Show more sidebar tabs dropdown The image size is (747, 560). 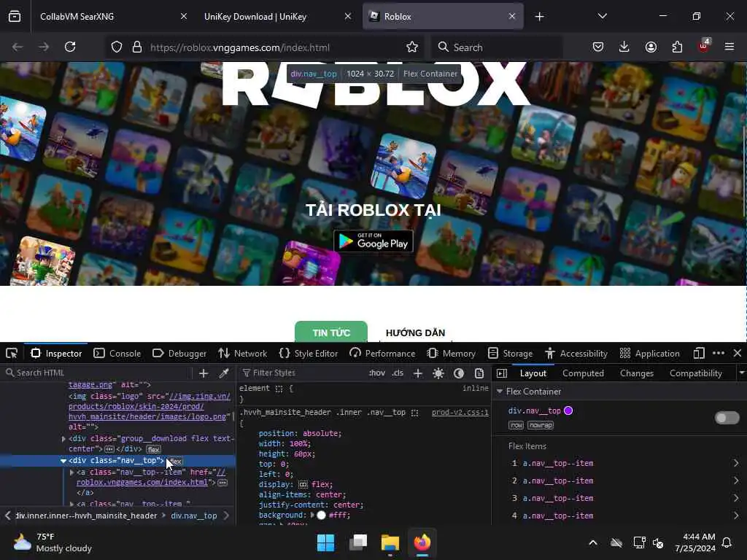(741, 373)
